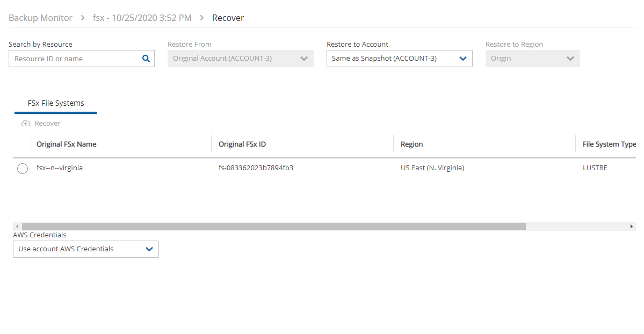Viewport: 644px width, 334px height.
Task: Select the fsx--n--virginia radio button
Action: coord(23,169)
